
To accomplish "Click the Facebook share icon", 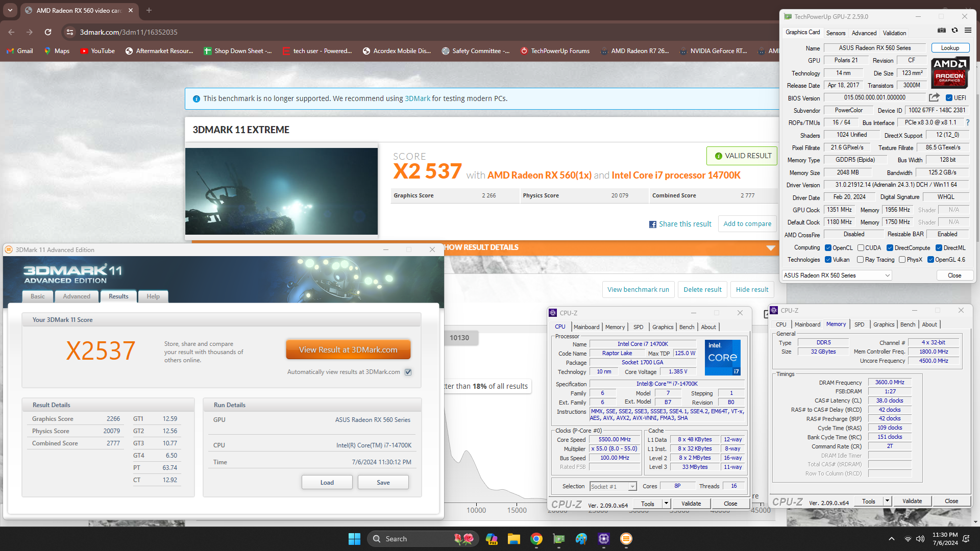I will tap(652, 224).
